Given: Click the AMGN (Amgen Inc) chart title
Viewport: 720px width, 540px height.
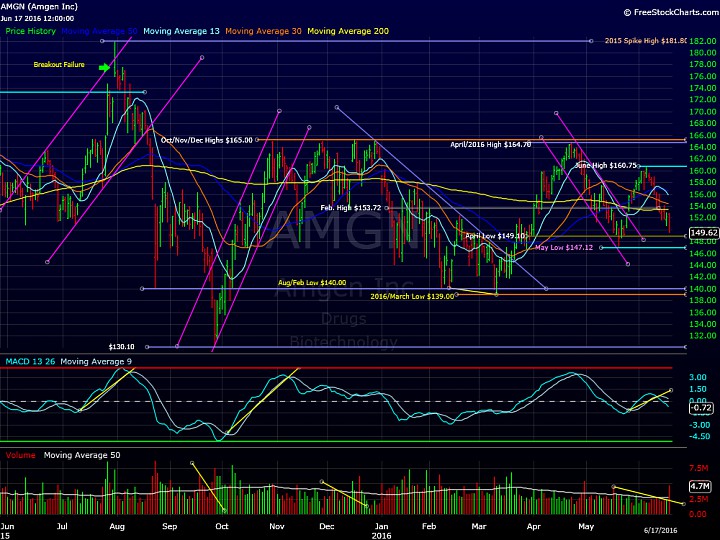Looking at the screenshot, I should (39, 7).
